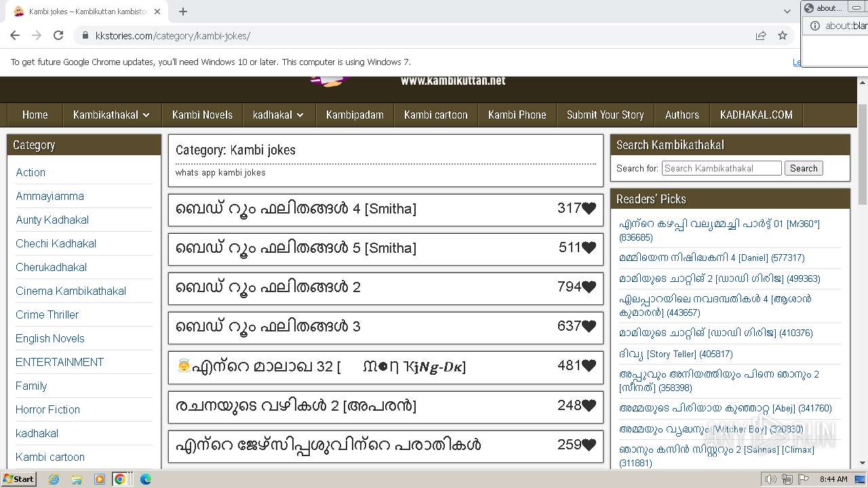Bookmark this page with star icon
The width and height of the screenshot is (868, 488).
(x=783, y=36)
